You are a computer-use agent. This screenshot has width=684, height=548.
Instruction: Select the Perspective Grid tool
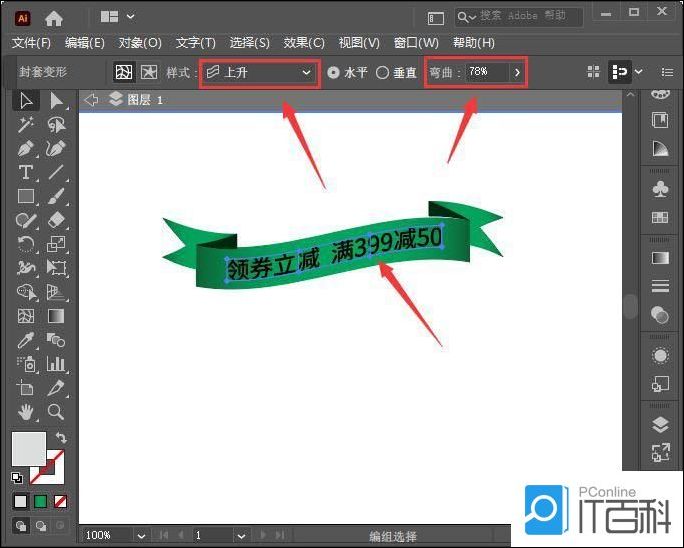(56, 291)
